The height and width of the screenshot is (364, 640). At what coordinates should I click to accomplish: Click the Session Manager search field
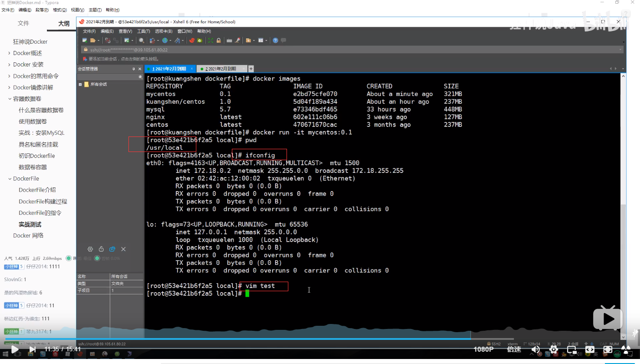tap(110, 77)
